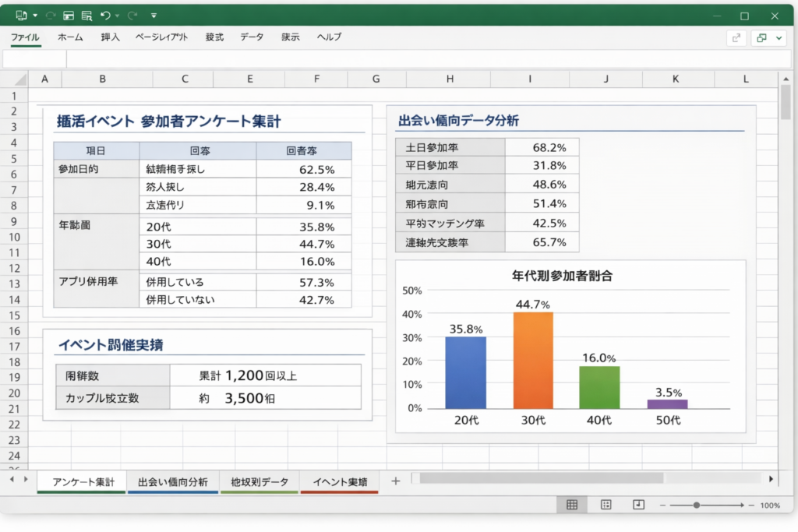Click the Undo arrow in title bar
The width and height of the screenshot is (798, 532).
(x=104, y=16)
